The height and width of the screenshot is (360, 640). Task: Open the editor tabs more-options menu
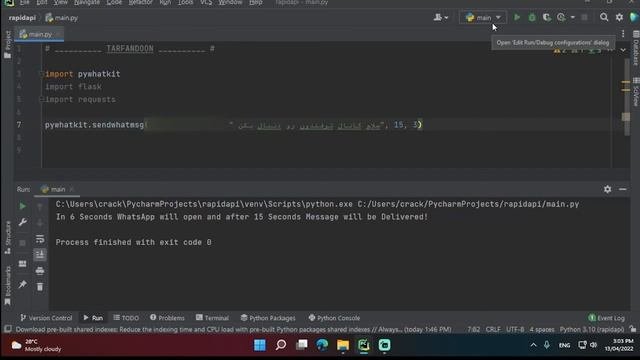point(623,34)
